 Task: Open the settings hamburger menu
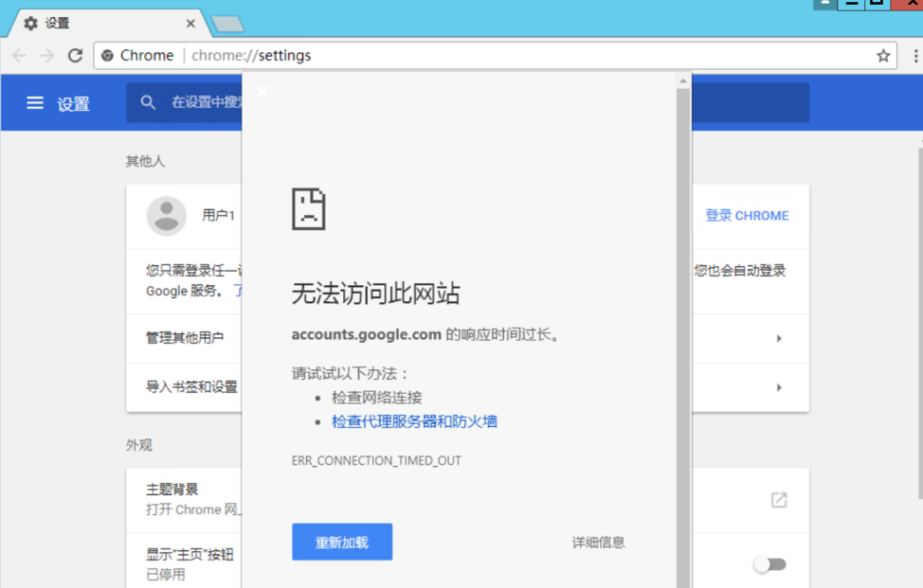click(35, 103)
